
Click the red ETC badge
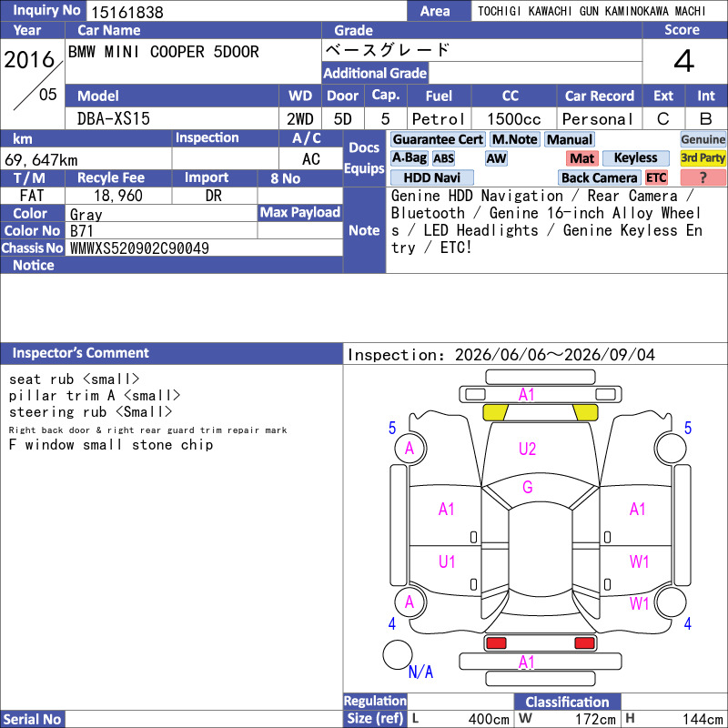click(x=656, y=177)
